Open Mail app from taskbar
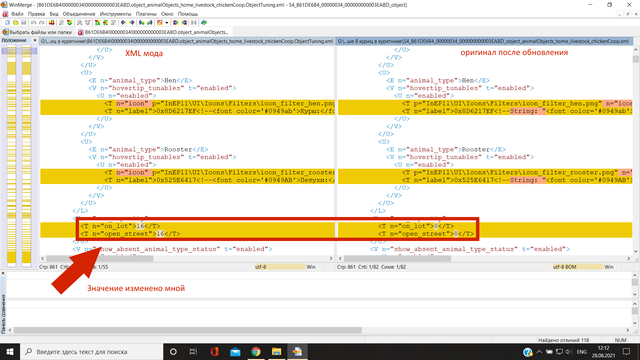 pos(235,351)
